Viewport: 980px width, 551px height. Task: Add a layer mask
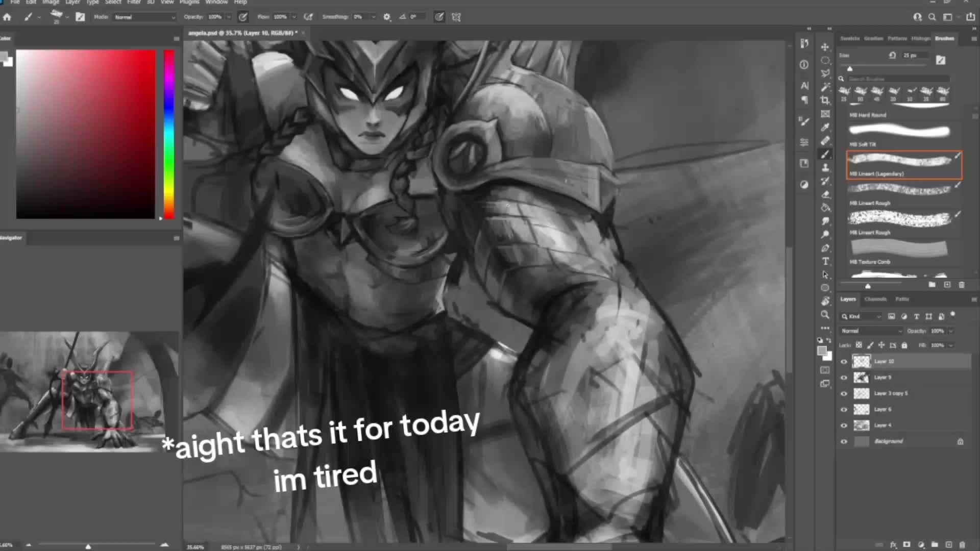tap(907, 544)
